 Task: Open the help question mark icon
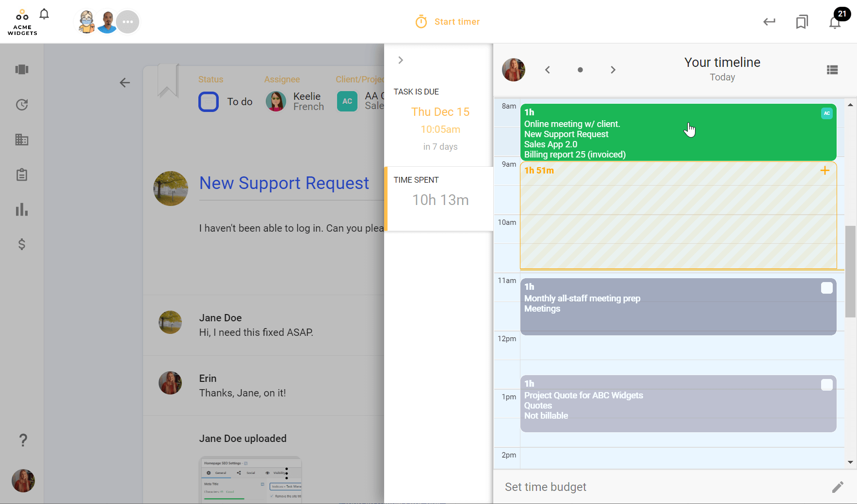tap(23, 440)
